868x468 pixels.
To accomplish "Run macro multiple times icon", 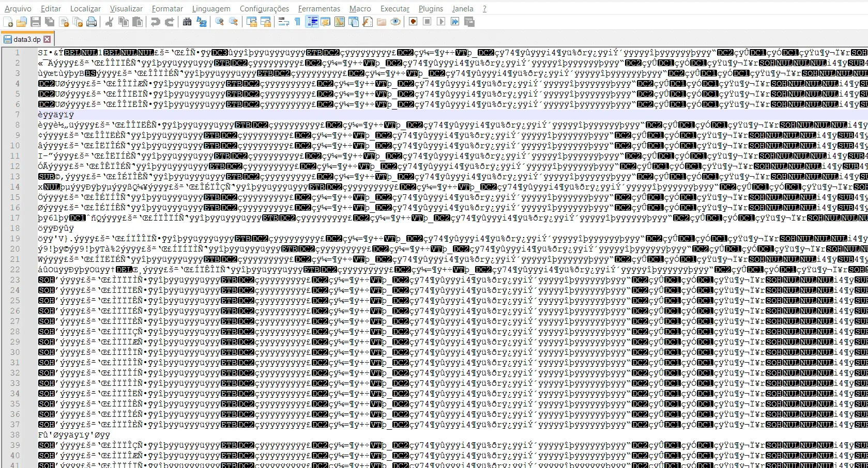I will [x=455, y=22].
